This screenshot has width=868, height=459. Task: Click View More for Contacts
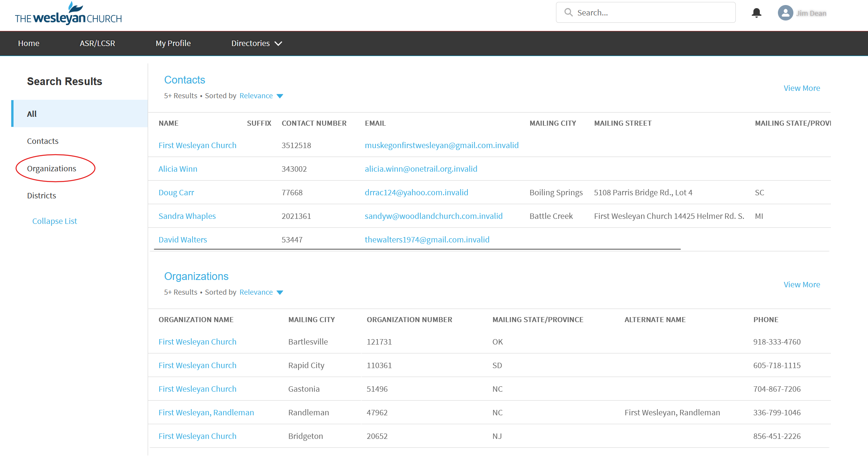coord(801,88)
